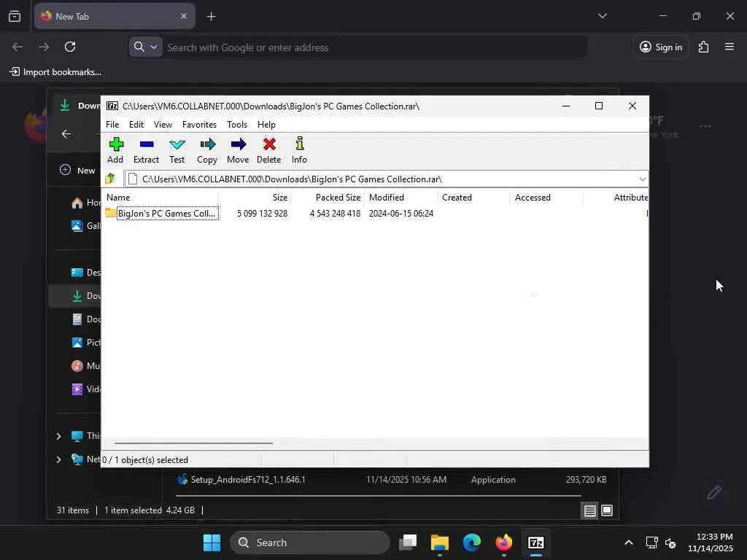Viewport: 747px width, 560px height.
Task: Sort the list by Size column
Action: coord(255,197)
